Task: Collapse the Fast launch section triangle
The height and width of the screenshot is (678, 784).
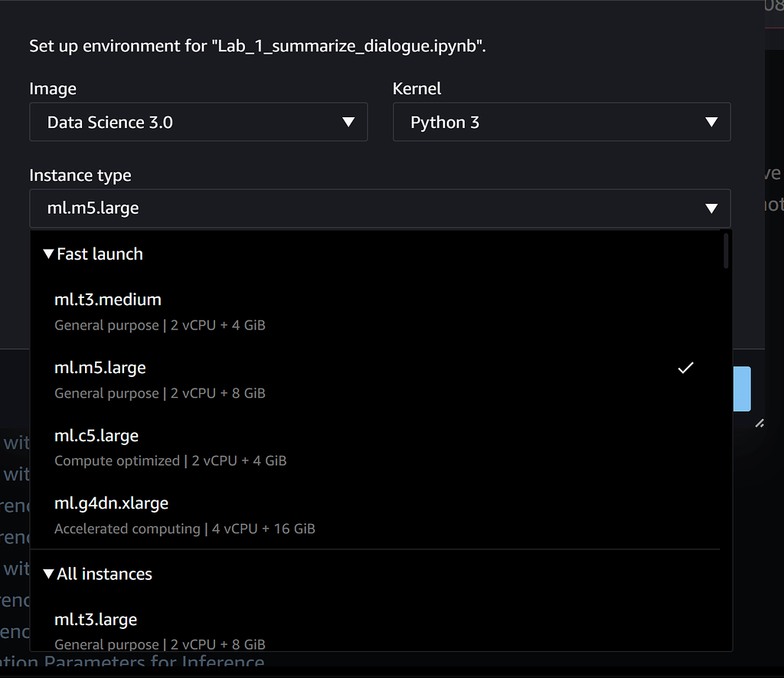Action: (x=49, y=254)
